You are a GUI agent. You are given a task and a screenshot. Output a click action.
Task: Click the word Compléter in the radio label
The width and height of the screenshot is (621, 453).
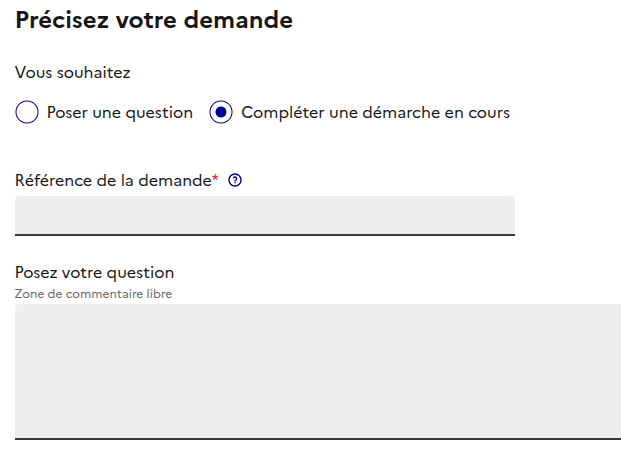(280, 113)
